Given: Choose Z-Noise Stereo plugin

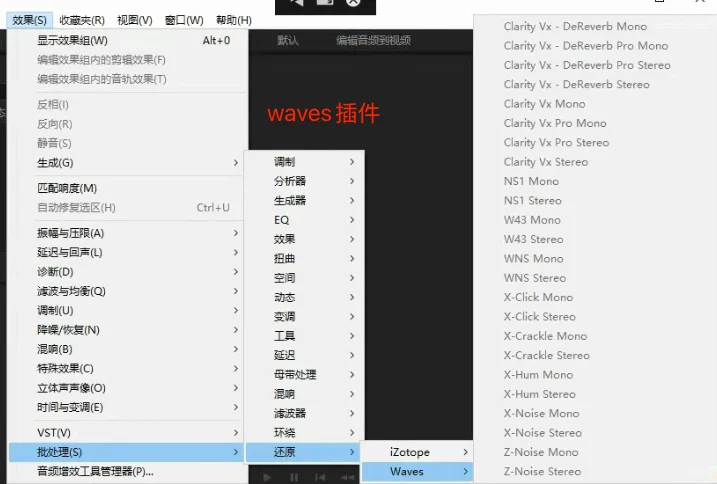Looking at the screenshot, I should point(542,471).
